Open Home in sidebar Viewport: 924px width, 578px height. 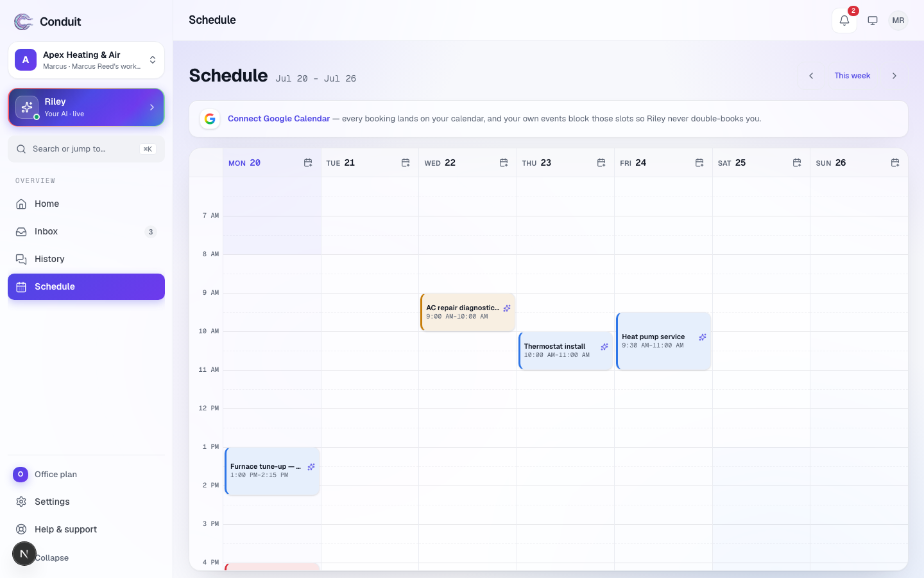coord(86,204)
